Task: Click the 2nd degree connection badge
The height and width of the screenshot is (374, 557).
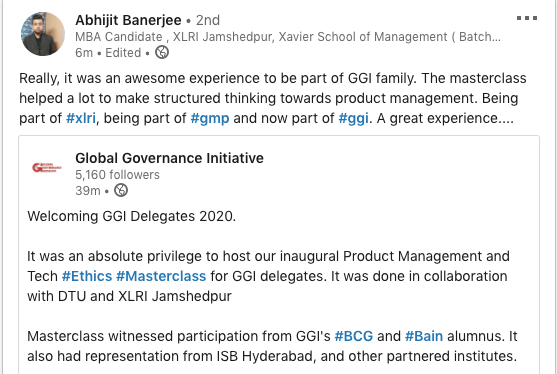Action: 208,20
